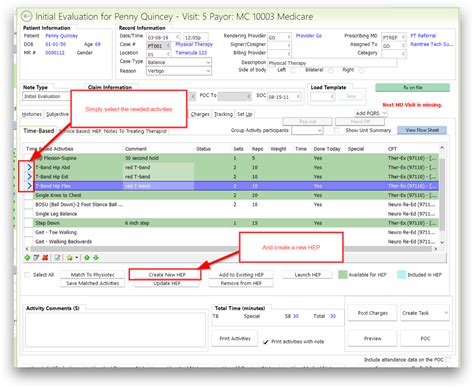Click the lookup arrow beside Signer/Cosigner field
474x388 pixels.
(289, 45)
